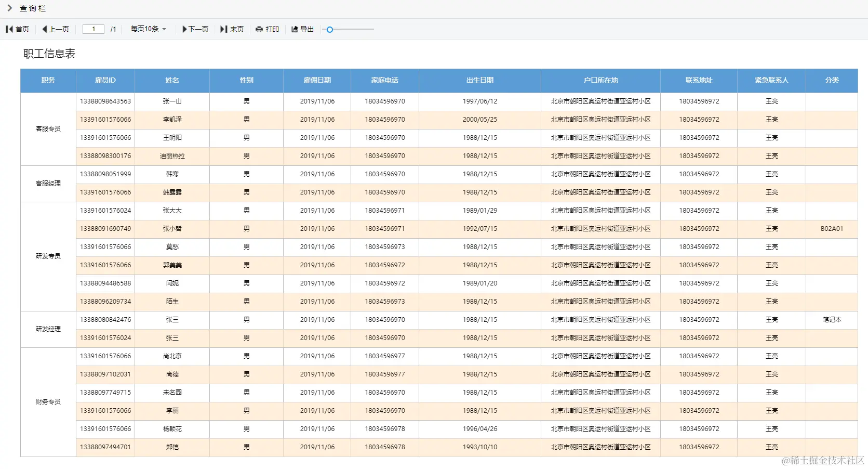
Task: Click the 分类 column header
Action: click(832, 81)
